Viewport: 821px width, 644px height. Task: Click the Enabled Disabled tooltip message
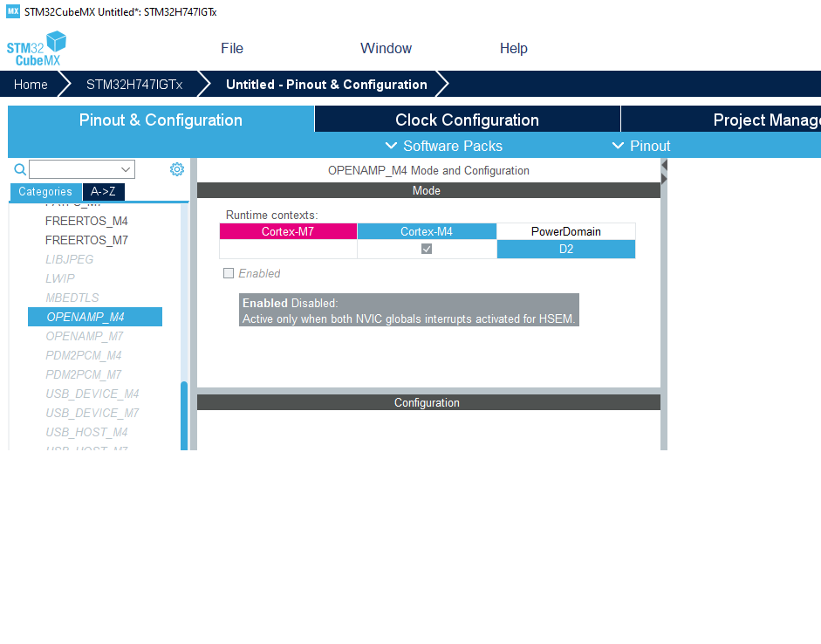point(409,311)
